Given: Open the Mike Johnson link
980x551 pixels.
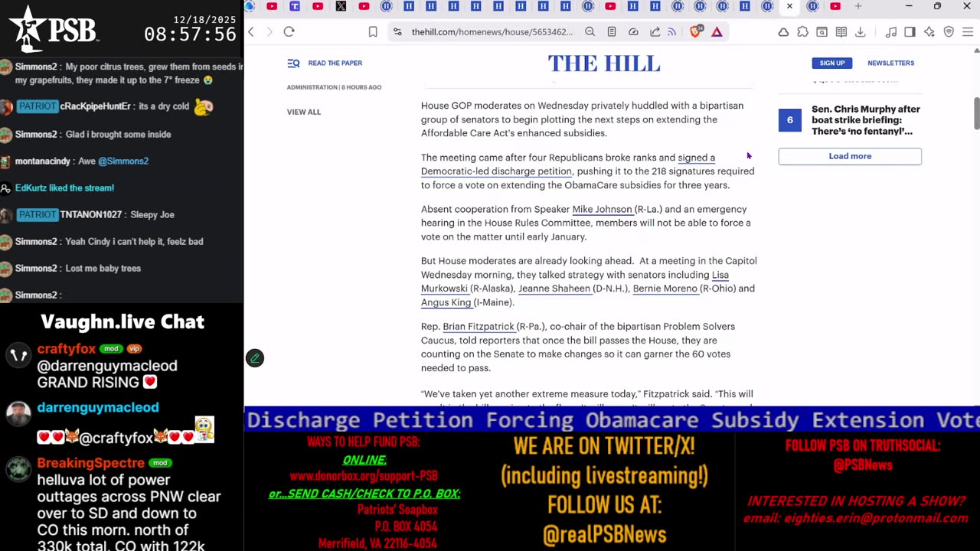Looking at the screenshot, I should tap(602, 209).
